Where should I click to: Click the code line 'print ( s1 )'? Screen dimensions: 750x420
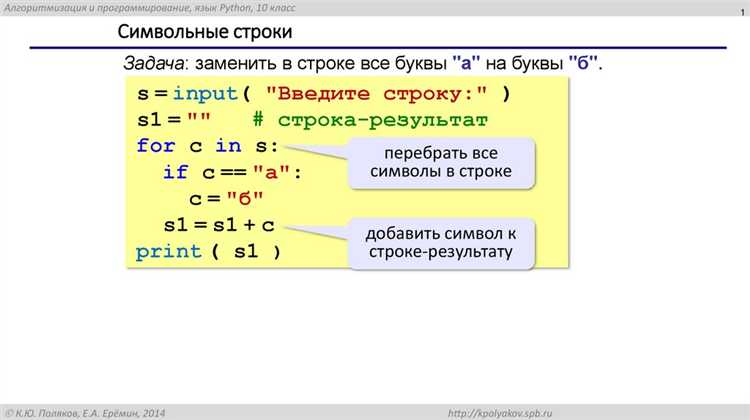click(208, 252)
